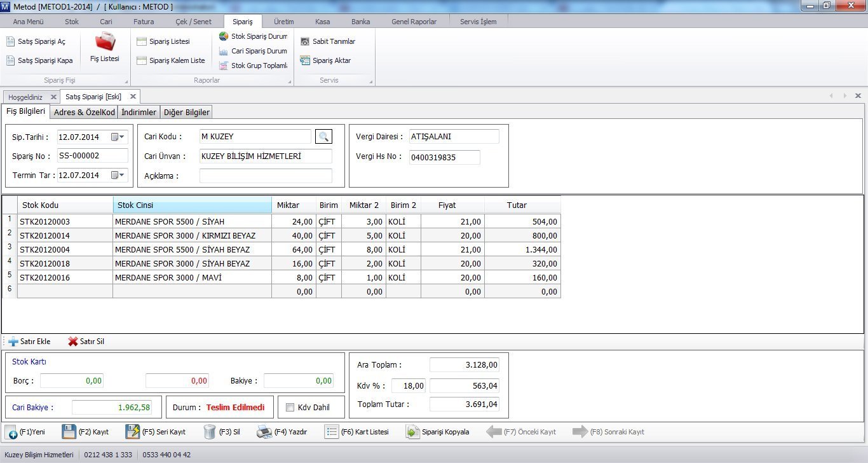Add a row with Satır Ekle
The width and height of the screenshot is (868, 463).
29,342
